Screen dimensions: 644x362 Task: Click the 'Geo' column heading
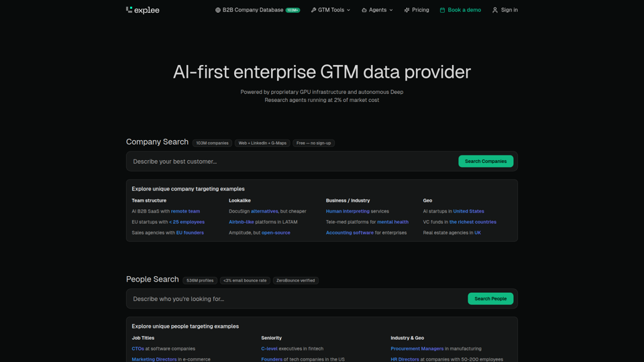[x=427, y=200]
